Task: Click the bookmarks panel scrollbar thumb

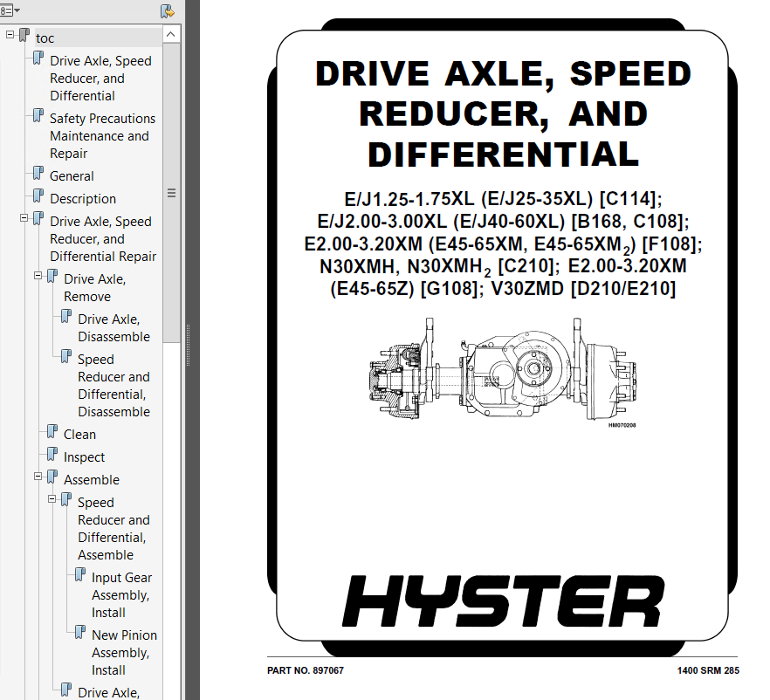Action: tap(171, 193)
